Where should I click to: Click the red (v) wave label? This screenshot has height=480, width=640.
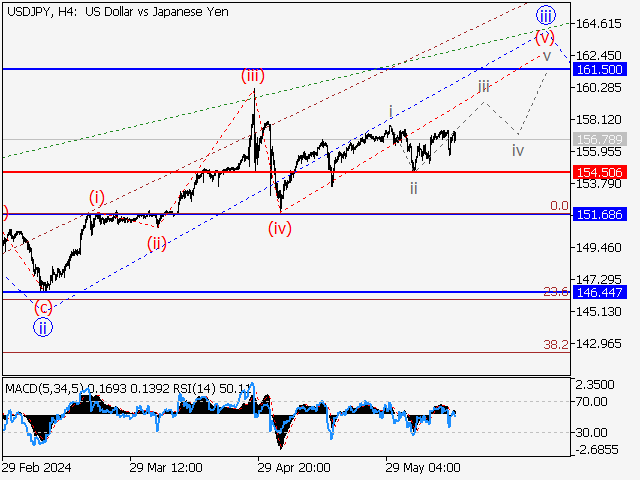(545, 38)
